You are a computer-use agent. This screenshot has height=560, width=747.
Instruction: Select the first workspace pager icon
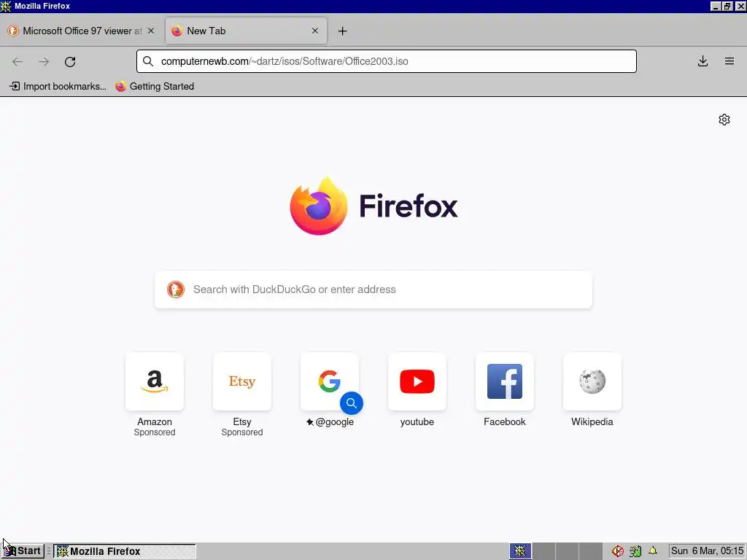[520, 551]
